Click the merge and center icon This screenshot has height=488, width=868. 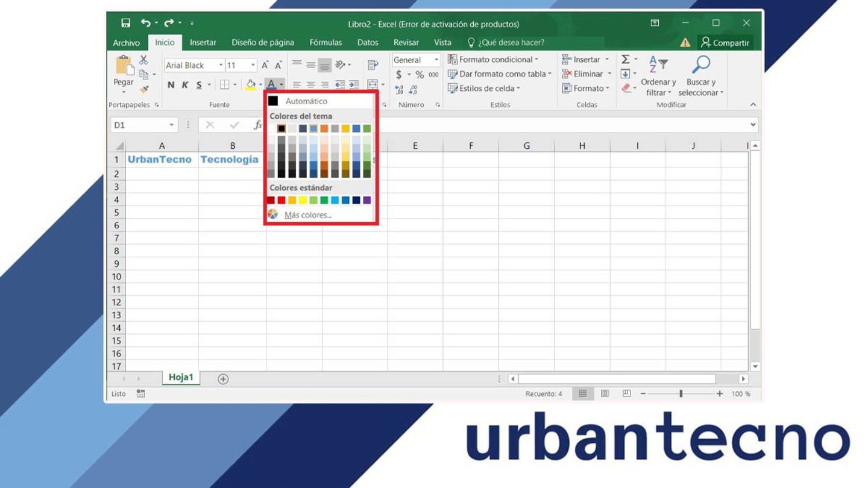(373, 85)
